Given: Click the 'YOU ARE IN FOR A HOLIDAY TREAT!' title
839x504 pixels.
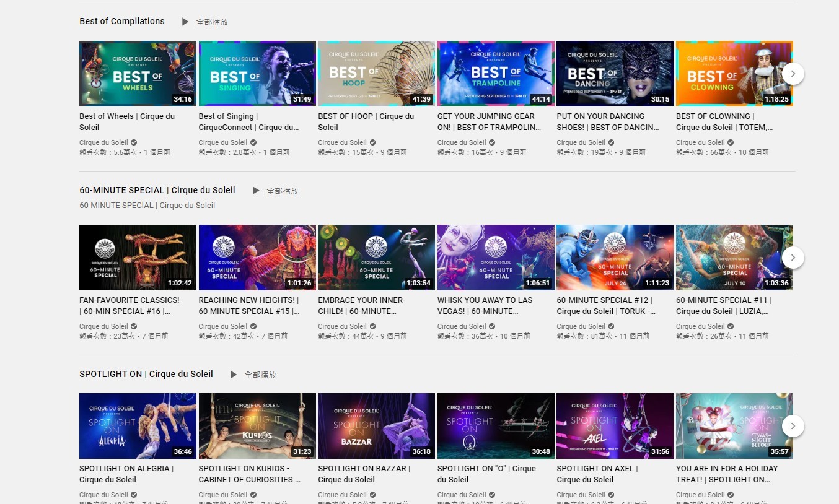Looking at the screenshot, I should (727, 474).
